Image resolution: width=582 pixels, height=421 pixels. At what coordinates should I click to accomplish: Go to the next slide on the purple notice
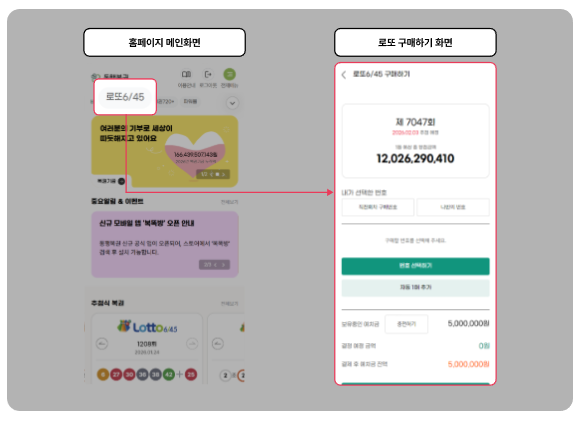(x=223, y=265)
